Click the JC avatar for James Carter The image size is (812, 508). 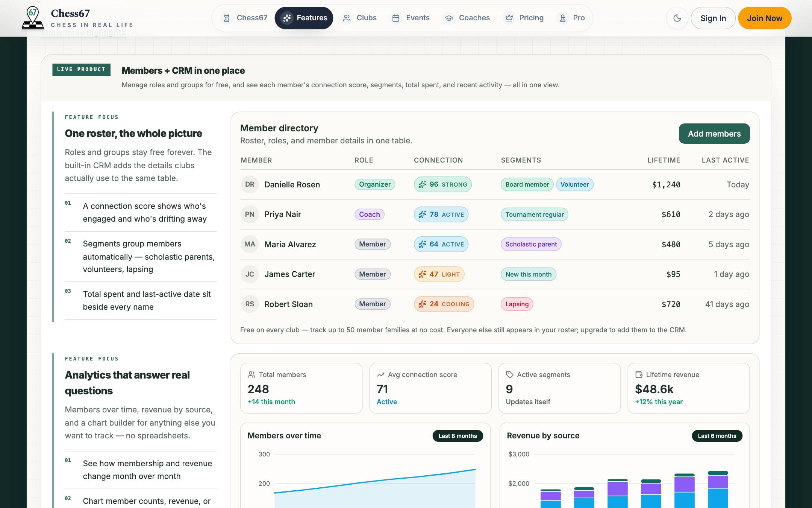pyautogui.click(x=250, y=274)
